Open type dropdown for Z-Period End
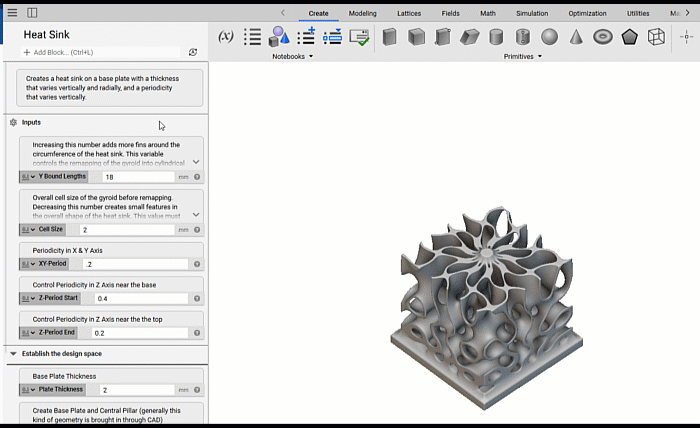700x428 pixels. point(28,332)
